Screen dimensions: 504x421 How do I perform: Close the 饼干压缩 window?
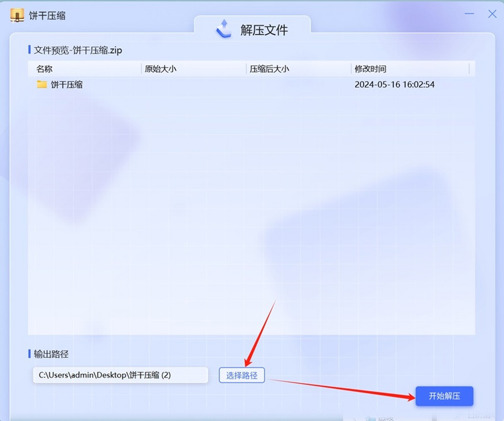click(492, 14)
